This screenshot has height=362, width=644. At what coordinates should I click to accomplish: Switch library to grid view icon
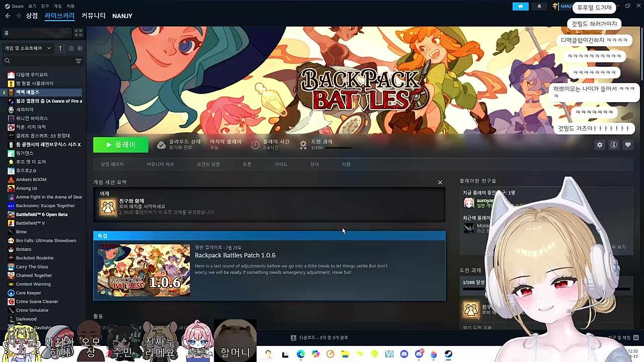coord(78,33)
